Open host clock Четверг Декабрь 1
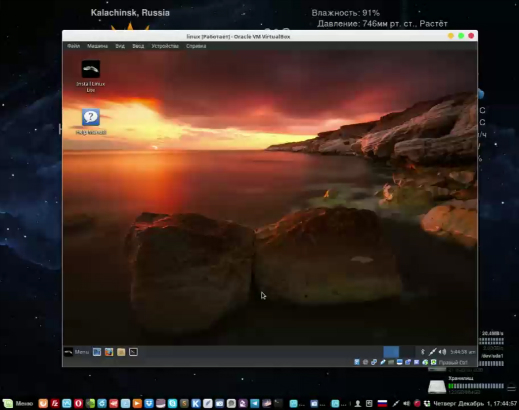Screen dimensions: 519x410 point(475,404)
